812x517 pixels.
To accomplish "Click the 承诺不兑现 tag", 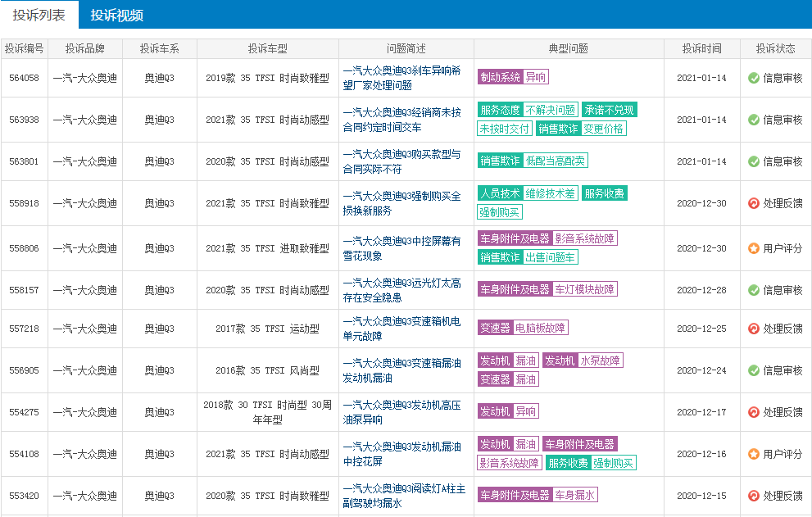I will pos(609,110).
